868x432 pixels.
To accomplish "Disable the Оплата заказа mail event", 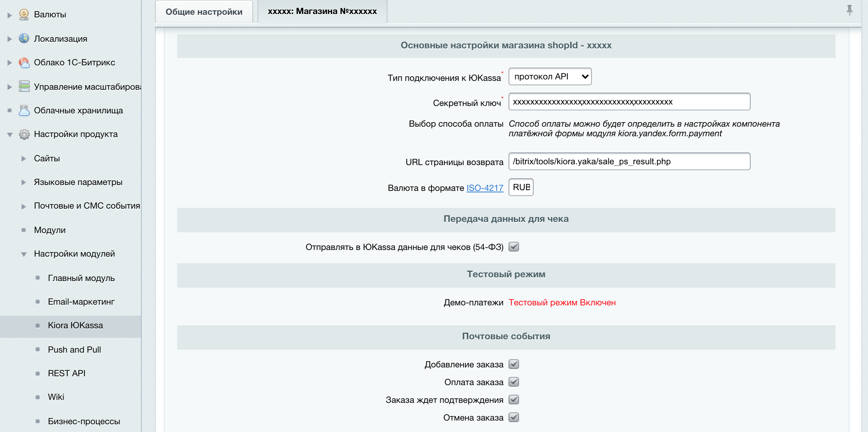I will pyautogui.click(x=514, y=382).
